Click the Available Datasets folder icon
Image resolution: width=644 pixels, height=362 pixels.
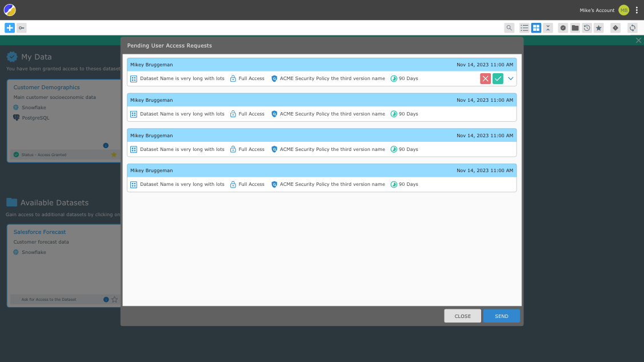(x=11, y=202)
